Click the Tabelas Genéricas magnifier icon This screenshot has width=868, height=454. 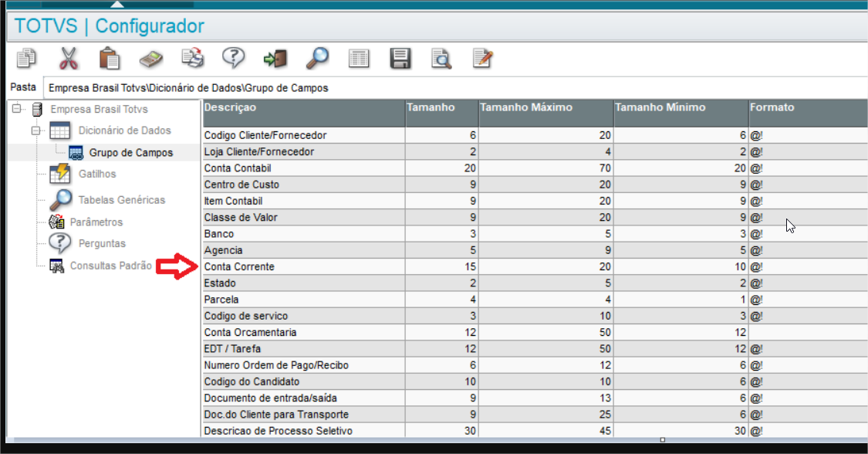pos(60,199)
